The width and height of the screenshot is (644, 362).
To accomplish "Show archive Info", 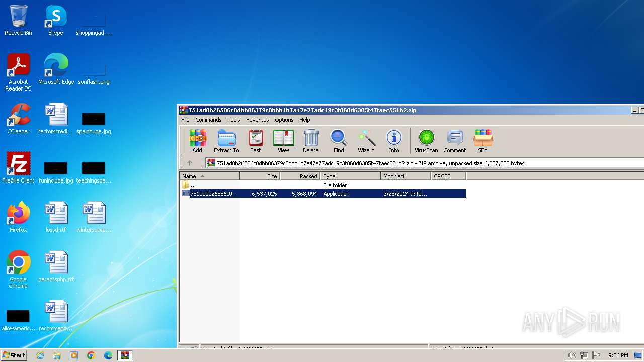I will [394, 141].
